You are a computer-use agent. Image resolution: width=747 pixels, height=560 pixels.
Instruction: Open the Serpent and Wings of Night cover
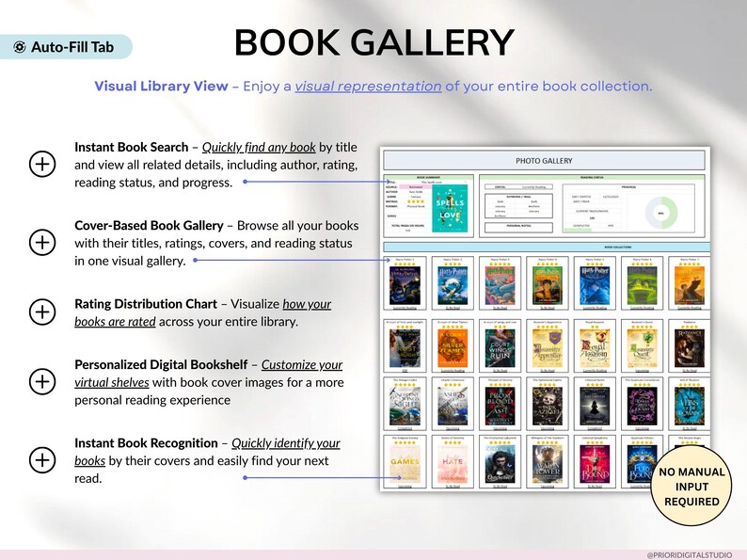(x=405, y=406)
